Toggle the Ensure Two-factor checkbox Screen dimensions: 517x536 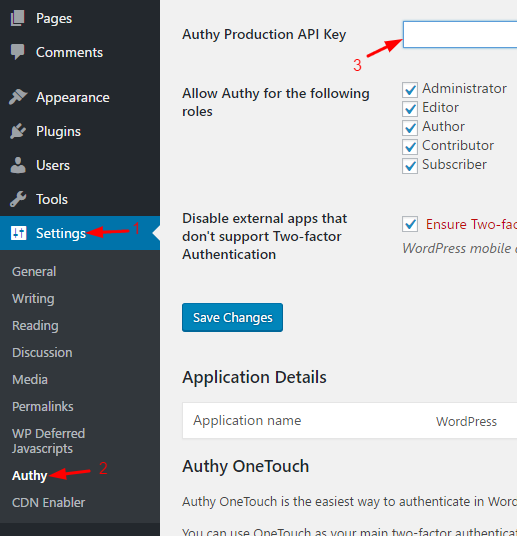[410, 224]
